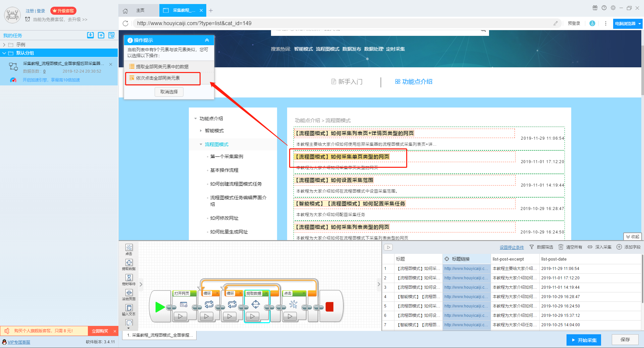
Task: Click the 深入采集 deep collection button
Action: [x=599, y=247]
